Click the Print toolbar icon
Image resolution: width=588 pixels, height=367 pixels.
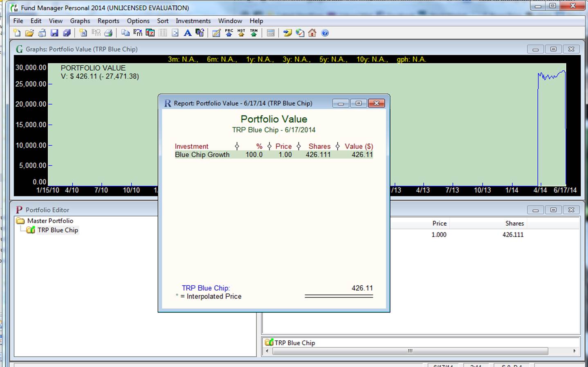[x=108, y=33]
